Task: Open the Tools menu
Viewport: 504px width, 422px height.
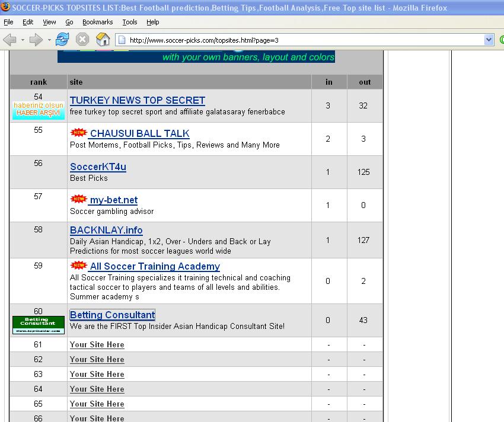Action: (x=129, y=22)
